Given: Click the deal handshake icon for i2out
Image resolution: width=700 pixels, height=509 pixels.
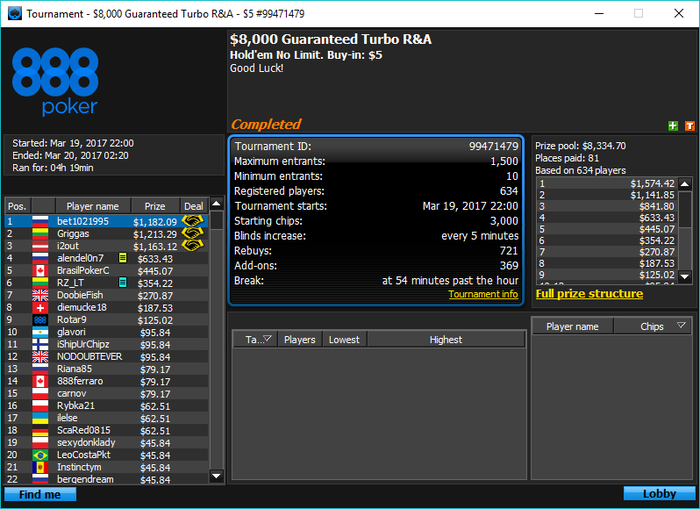Looking at the screenshot, I should pos(193,246).
